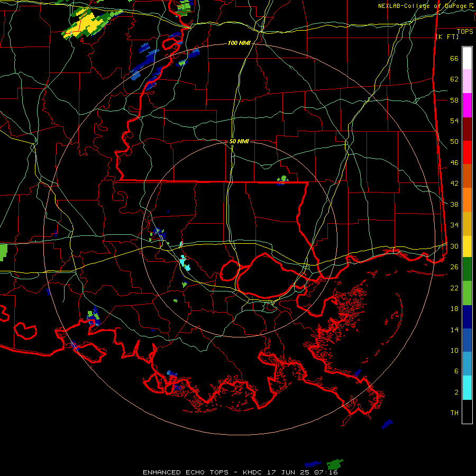Click the Enhanced Echo Tops KHDC timestamp caption

pyautogui.click(x=240, y=472)
